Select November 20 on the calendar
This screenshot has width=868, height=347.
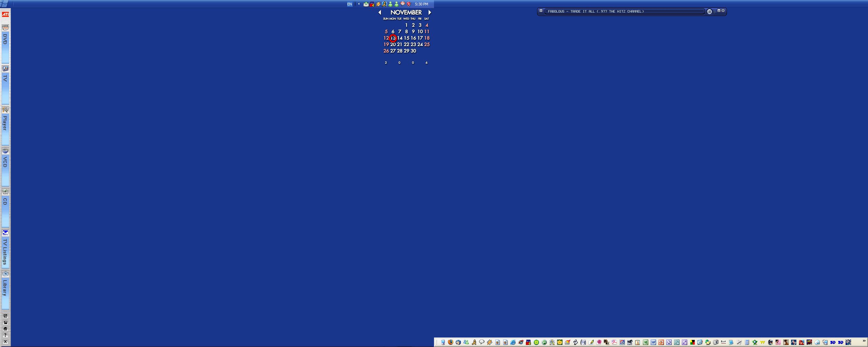[x=393, y=44]
